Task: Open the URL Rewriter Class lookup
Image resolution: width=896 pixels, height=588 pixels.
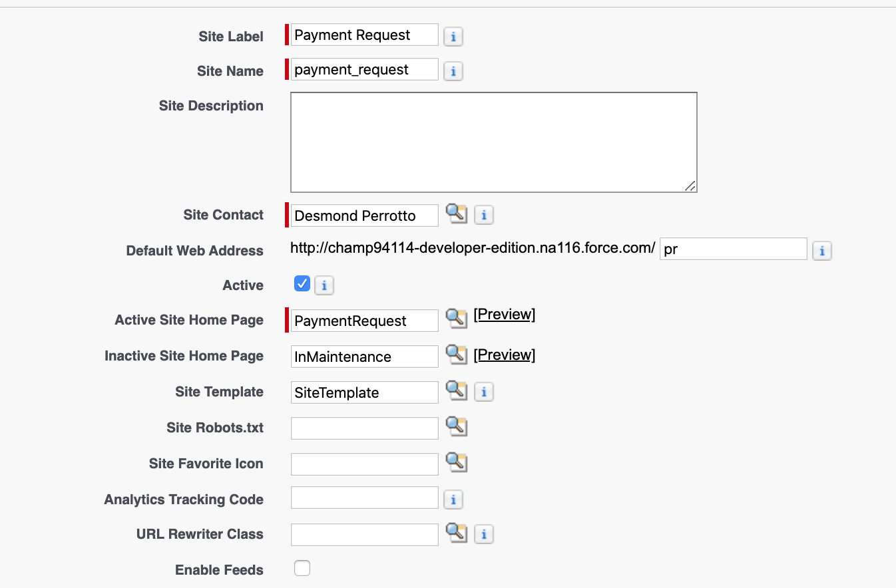Action: 457,533
